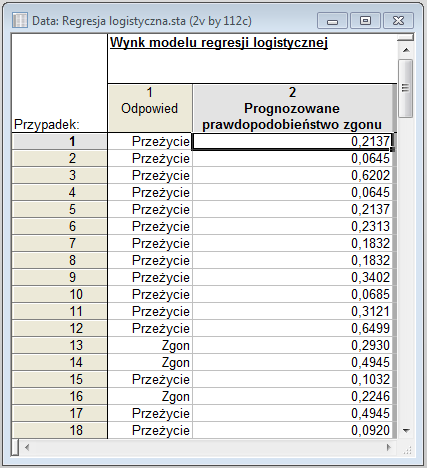Maximize the Regresja logistyczna data window
This screenshot has height=468, width=427.
(x=365, y=21)
